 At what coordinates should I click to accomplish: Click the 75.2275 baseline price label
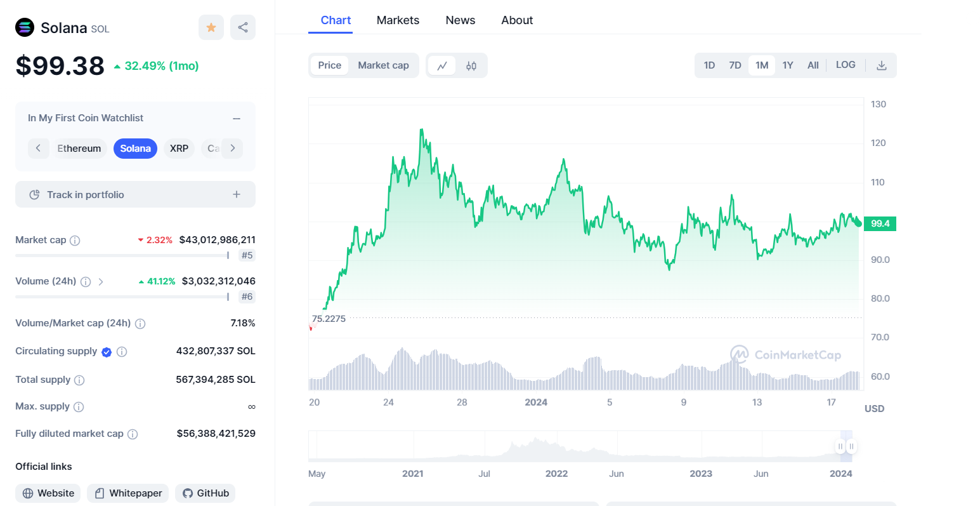pos(329,319)
